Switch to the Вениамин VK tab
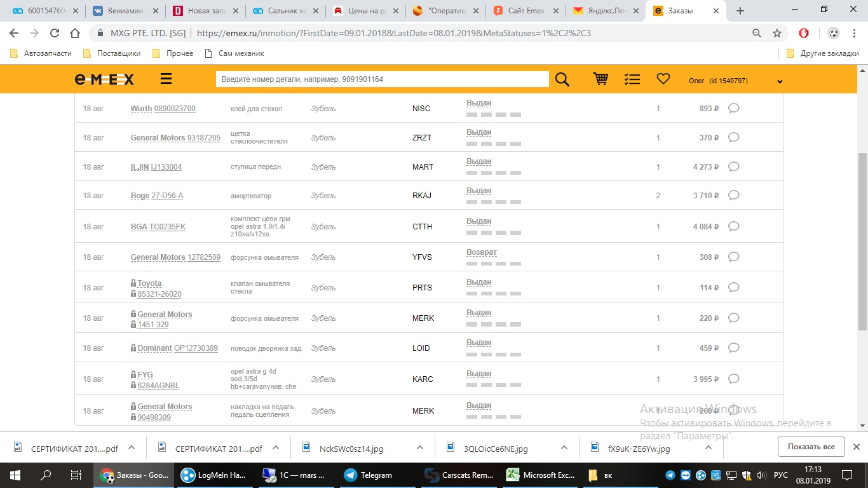Viewport: 868px width, 488px height. (126, 11)
